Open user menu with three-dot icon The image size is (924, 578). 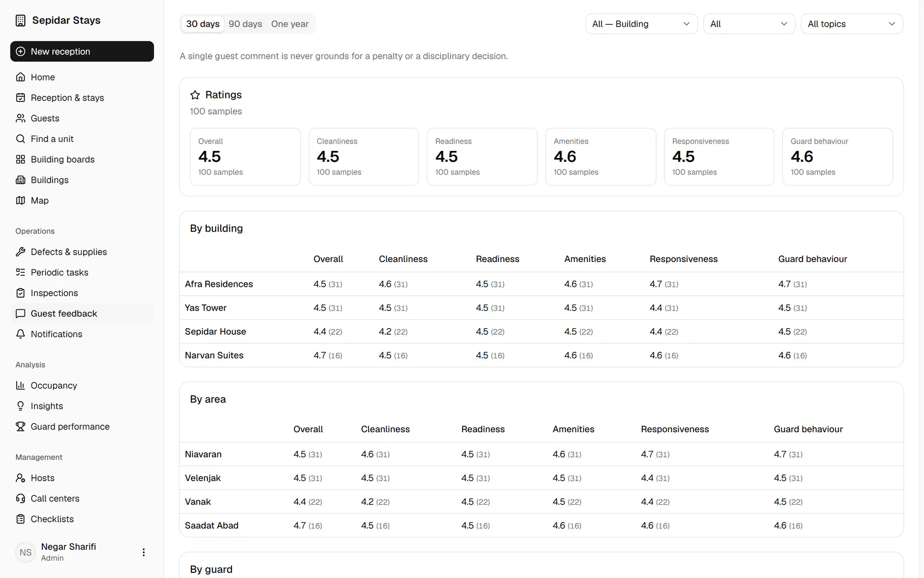tap(144, 552)
